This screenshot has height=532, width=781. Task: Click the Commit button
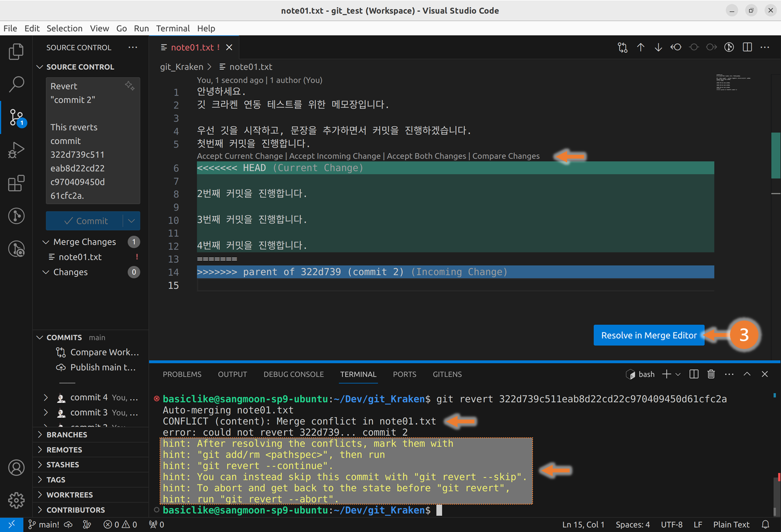coord(85,221)
